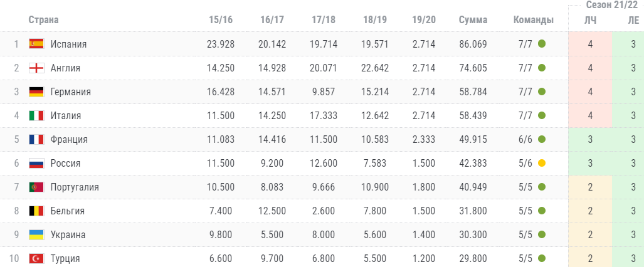This screenshot has height=267, width=644.
Task: Open the Португалия country link
Action: [75, 187]
